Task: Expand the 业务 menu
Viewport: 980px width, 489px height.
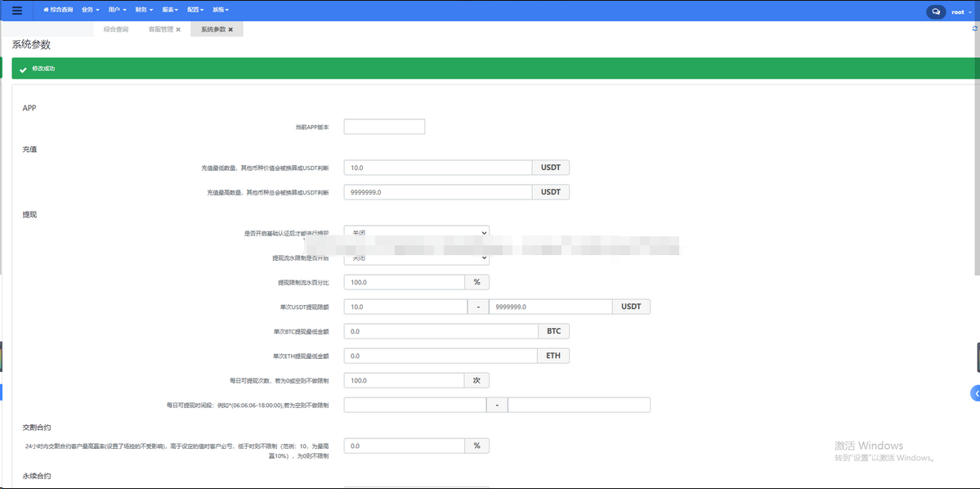Action: tap(90, 11)
